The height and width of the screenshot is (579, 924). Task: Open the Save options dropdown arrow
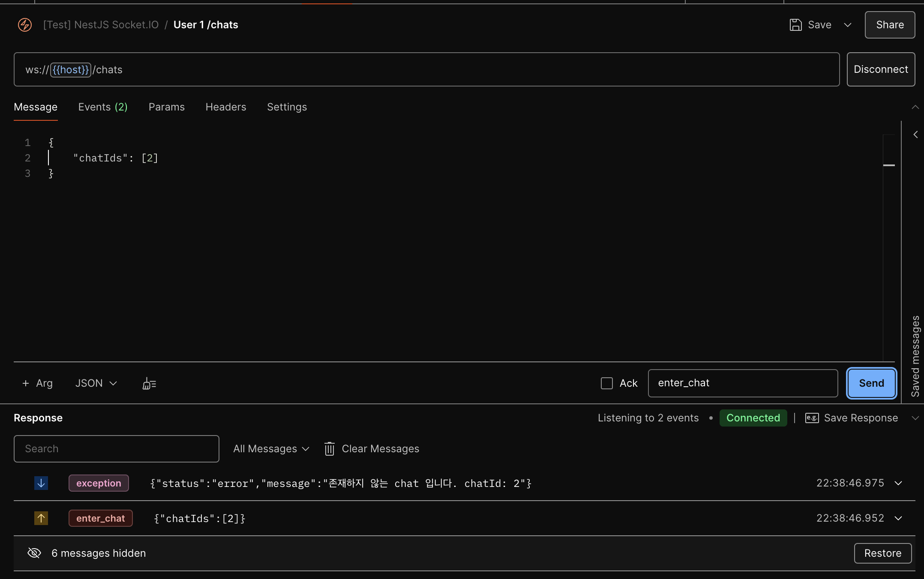pos(847,25)
